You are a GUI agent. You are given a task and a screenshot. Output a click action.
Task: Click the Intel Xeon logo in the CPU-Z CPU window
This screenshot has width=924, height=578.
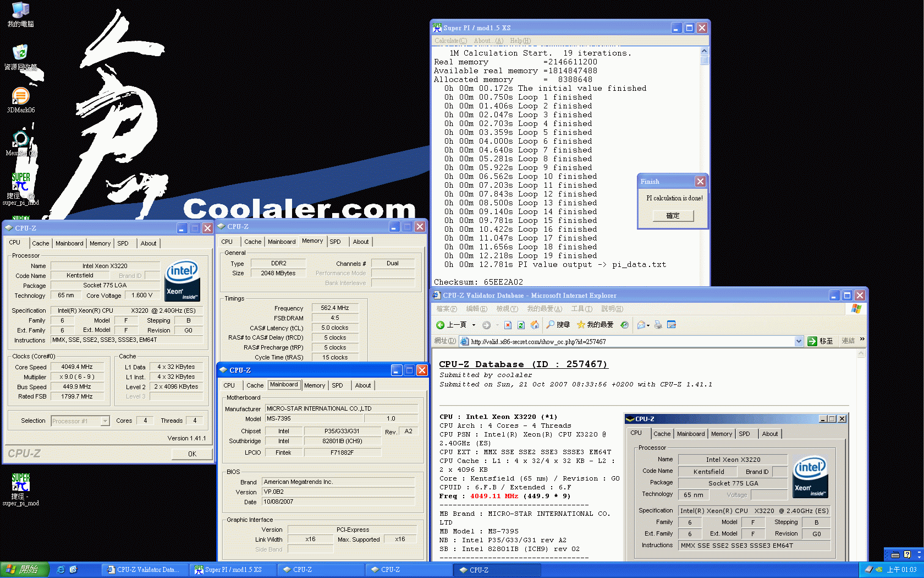click(x=183, y=280)
